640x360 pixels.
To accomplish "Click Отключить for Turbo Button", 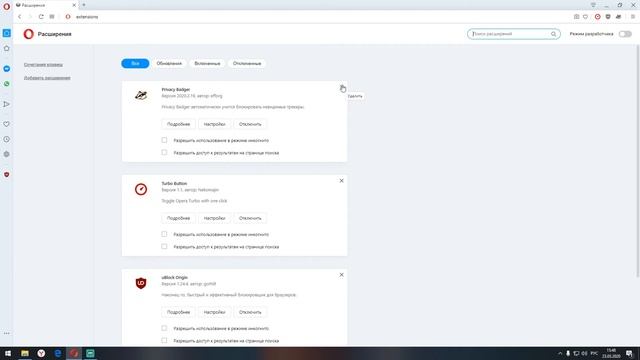I will 250,218.
